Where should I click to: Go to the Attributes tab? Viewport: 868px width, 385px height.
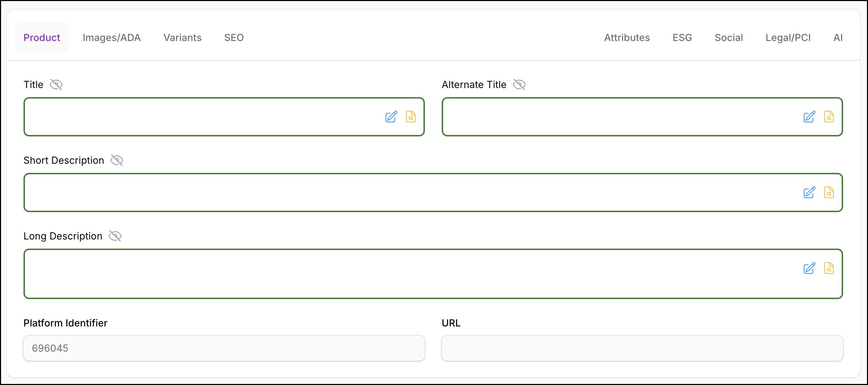[627, 38]
